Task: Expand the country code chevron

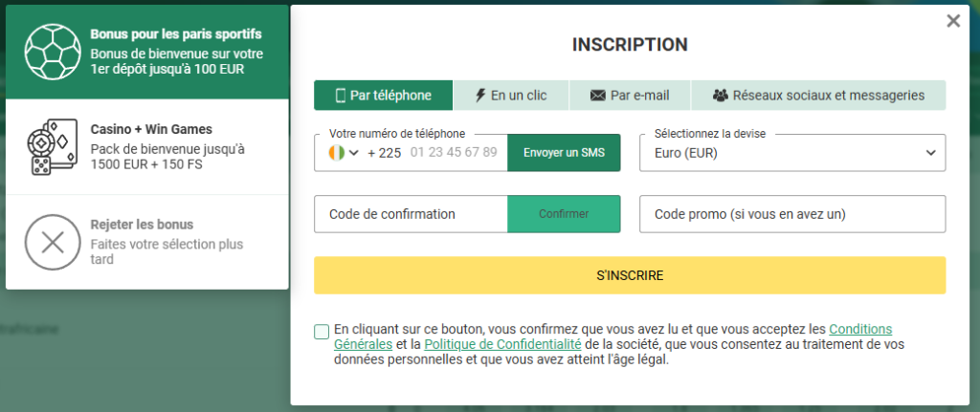Action: [x=354, y=153]
